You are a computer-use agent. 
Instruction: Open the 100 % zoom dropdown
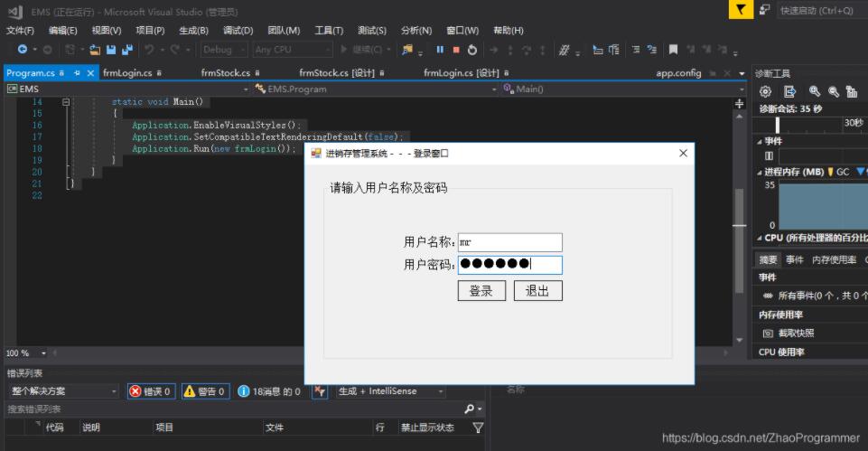43,352
